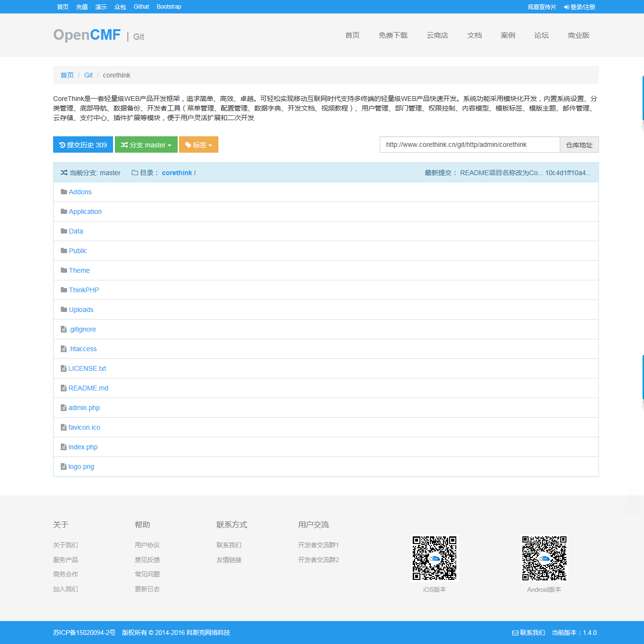
Task: Open commit history 309 button
Action: point(83,145)
